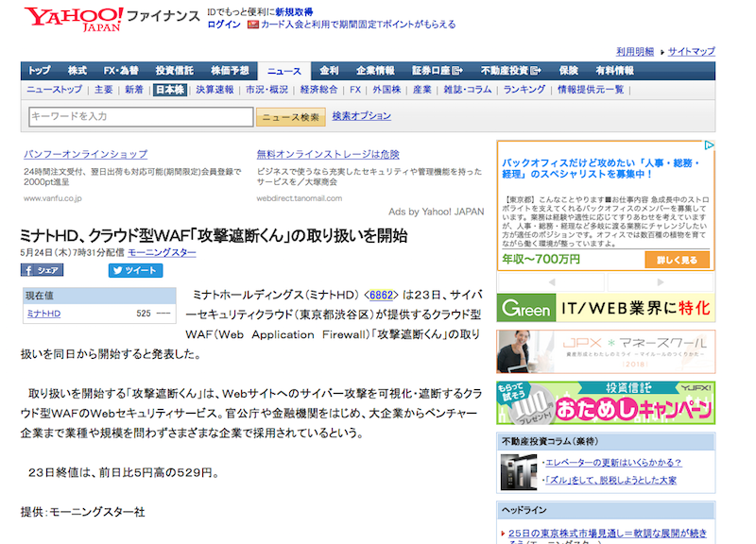
Task: Open the カード入会 Tポイント promo link
Action: [x=358, y=25]
